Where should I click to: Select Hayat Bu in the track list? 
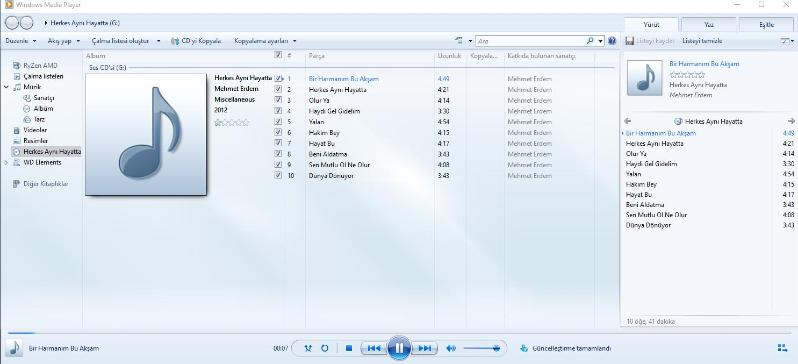coord(322,143)
